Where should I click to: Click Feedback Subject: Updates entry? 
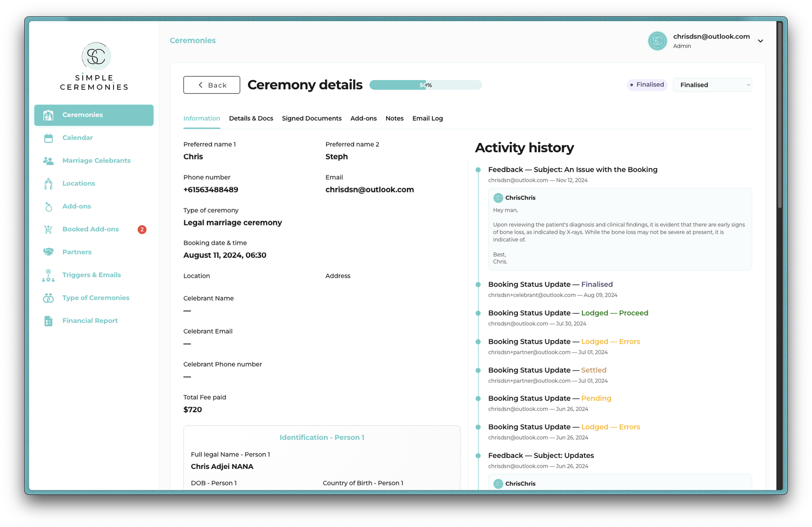point(541,456)
